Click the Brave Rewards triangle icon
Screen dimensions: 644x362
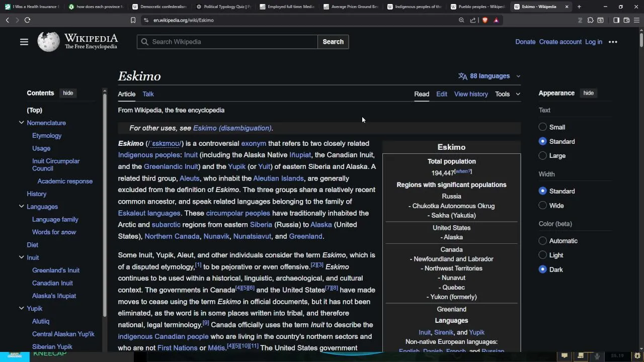tap(496, 20)
